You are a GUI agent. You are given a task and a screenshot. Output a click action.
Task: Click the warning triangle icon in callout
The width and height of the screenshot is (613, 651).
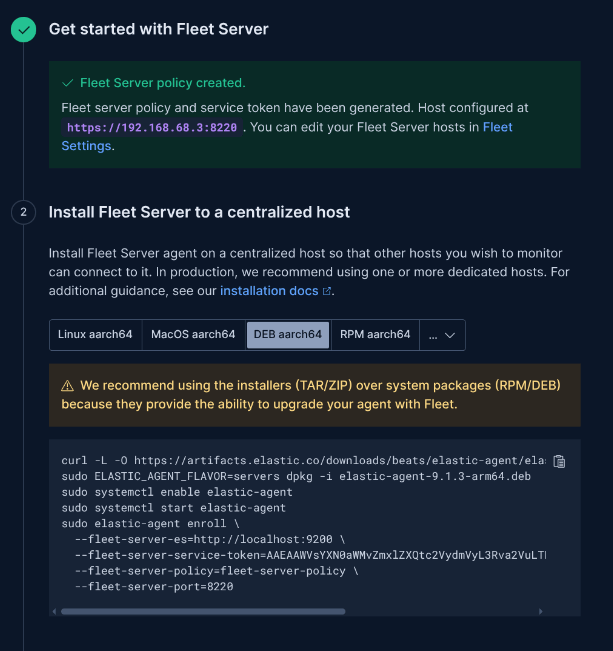click(67, 386)
